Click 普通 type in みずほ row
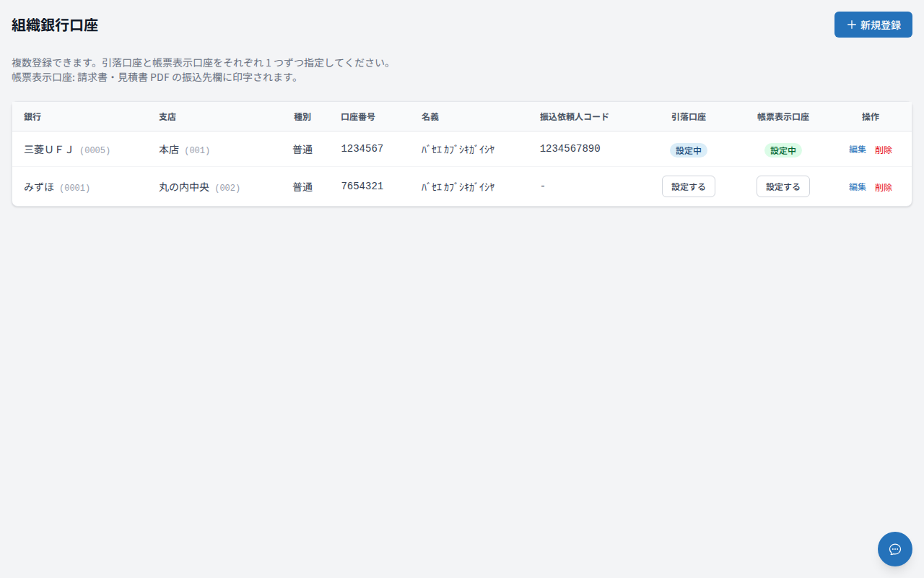Screen dimensions: 924x578 pyautogui.click(x=302, y=187)
